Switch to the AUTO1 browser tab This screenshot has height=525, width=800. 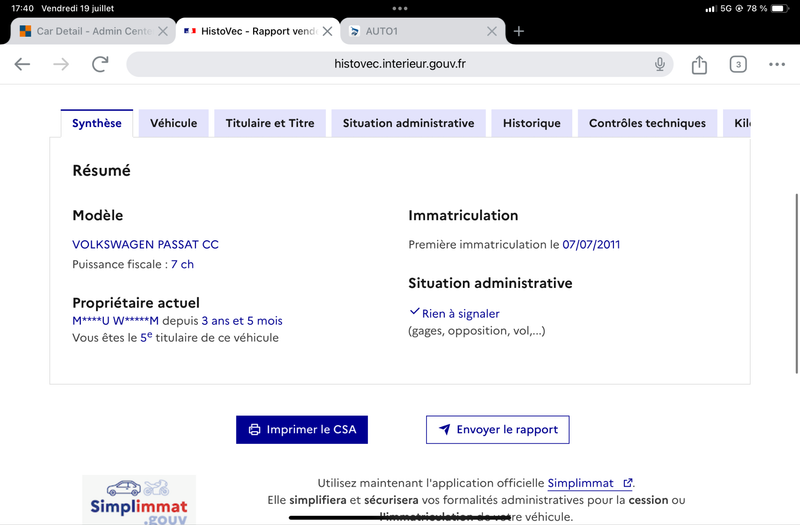(x=422, y=31)
